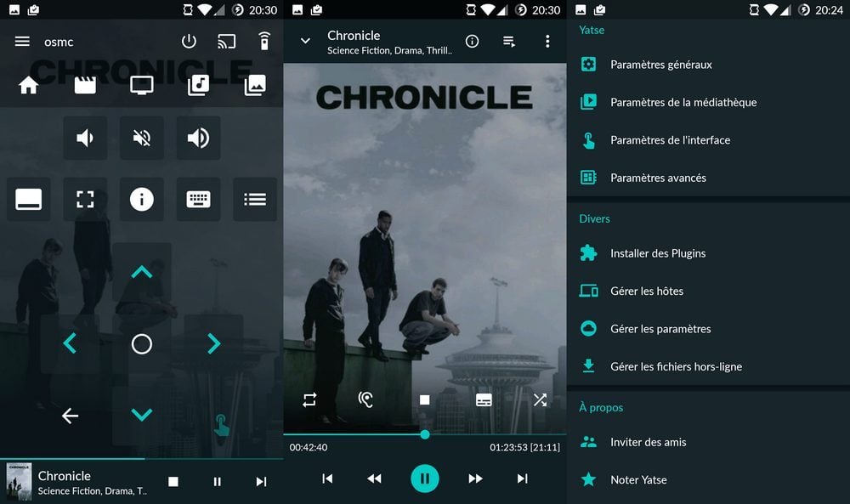The width and height of the screenshot is (850, 504).
Task: Open the keyboard input button
Action: tap(198, 199)
